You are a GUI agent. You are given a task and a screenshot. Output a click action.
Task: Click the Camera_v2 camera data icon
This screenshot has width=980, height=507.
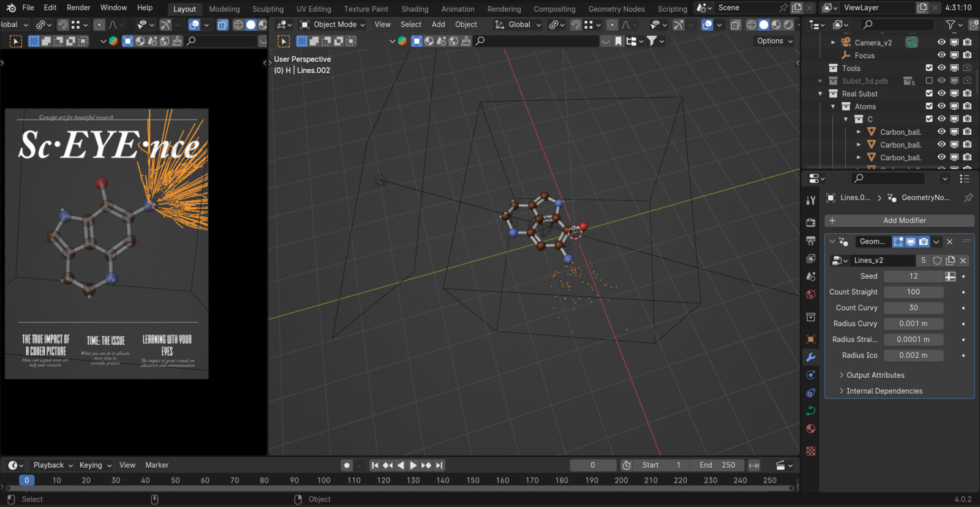pos(912,42)
